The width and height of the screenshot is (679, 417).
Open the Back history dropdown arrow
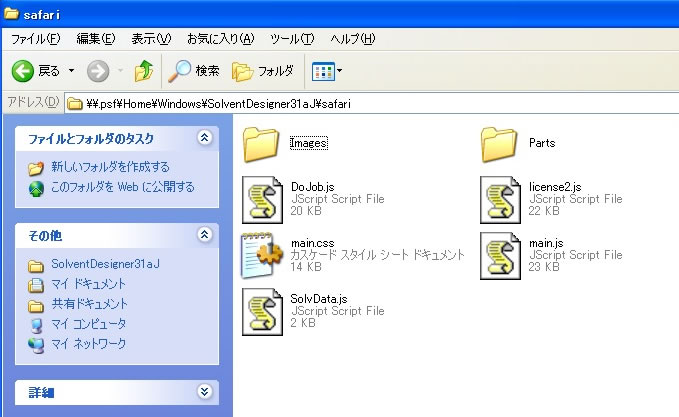pos(71,71)
